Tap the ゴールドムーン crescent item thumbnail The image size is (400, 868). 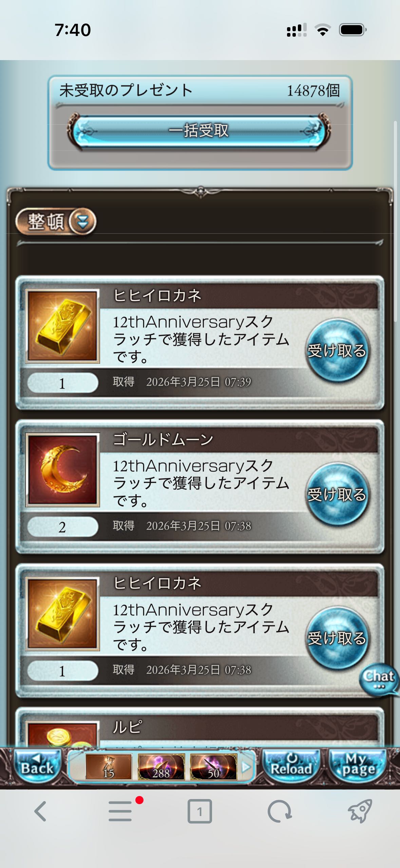62,470
